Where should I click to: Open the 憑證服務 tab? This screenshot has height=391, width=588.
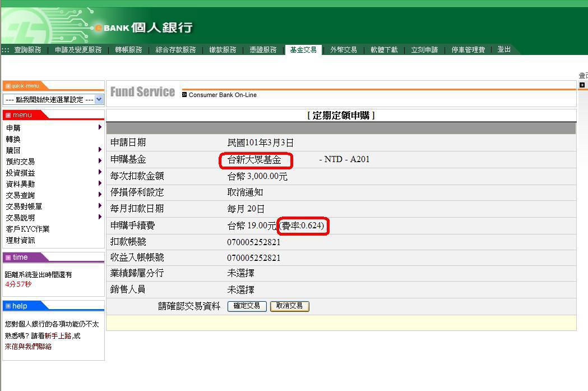click(x=263, y=50)
